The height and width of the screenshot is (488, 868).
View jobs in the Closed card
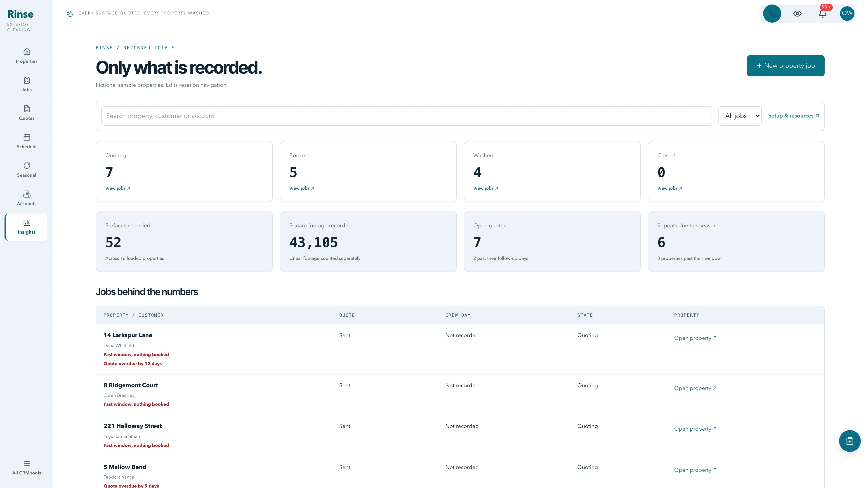(x=670, y=188)
